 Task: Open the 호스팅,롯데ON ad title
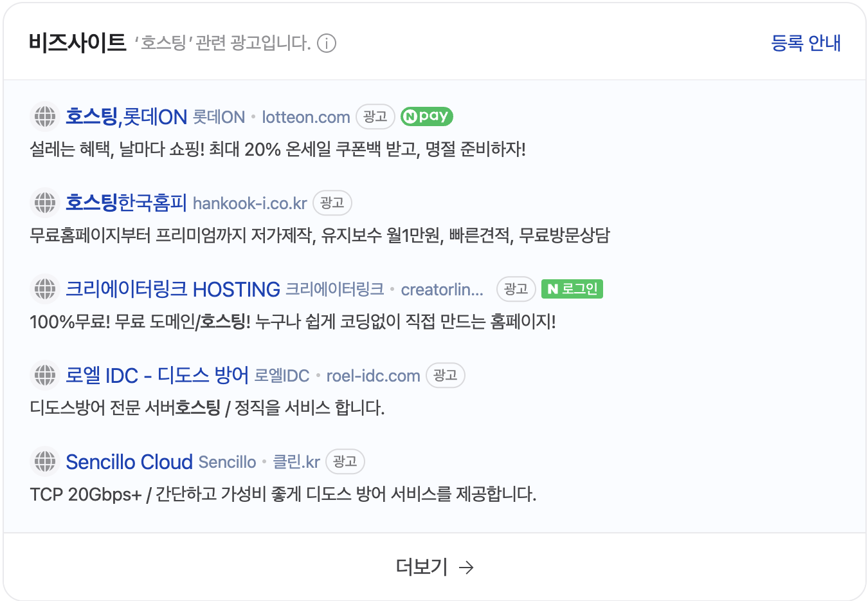tap(126, 116)
